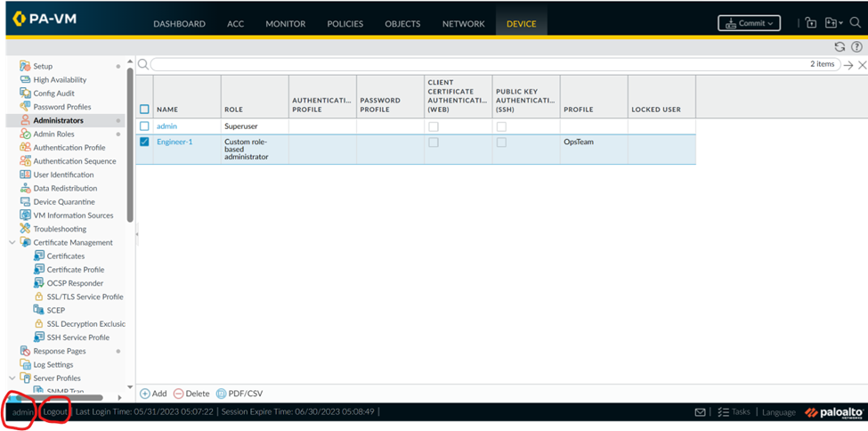Click the Admin Roles icon
This screenshot has height=431, width=868.
coord(25,134)
